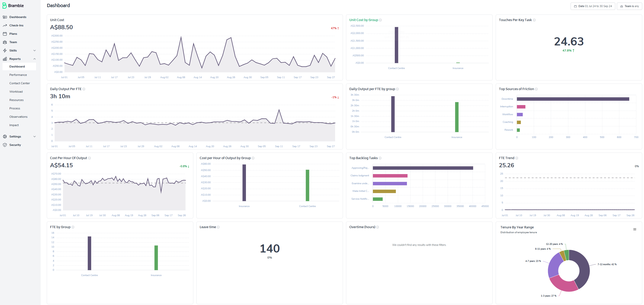Image resolution: width=644 pixels, height=305 pixels.
Task: Click the Downtime bar in Top Sources of Friction
Action: pos(573,99)
